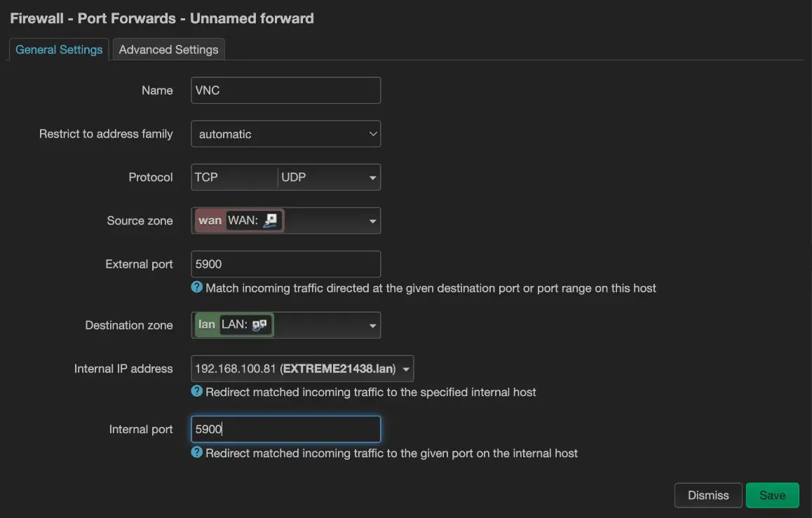This screenshot has height=518, width=812.
Task: Open the Restrict to address family dropdown
Action: [285, 134]
